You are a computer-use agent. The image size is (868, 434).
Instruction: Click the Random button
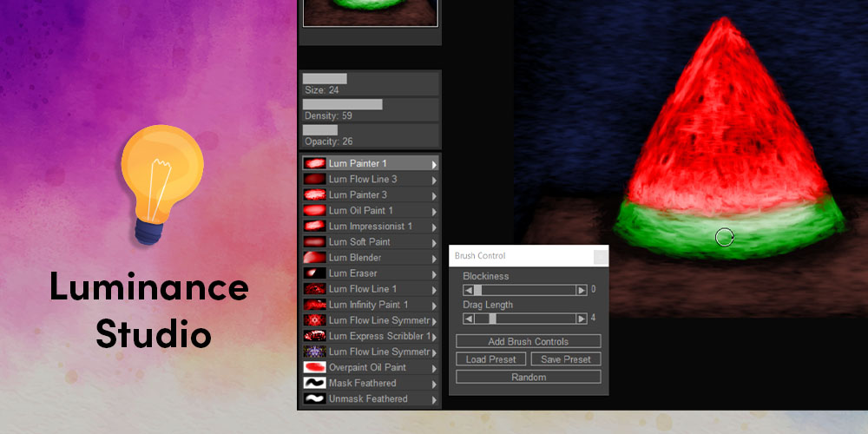click(x=528, y=377)
